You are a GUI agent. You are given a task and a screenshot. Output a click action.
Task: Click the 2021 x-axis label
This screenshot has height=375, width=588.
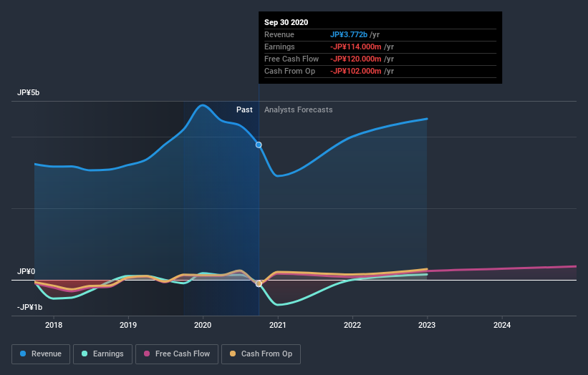point(277,325)
